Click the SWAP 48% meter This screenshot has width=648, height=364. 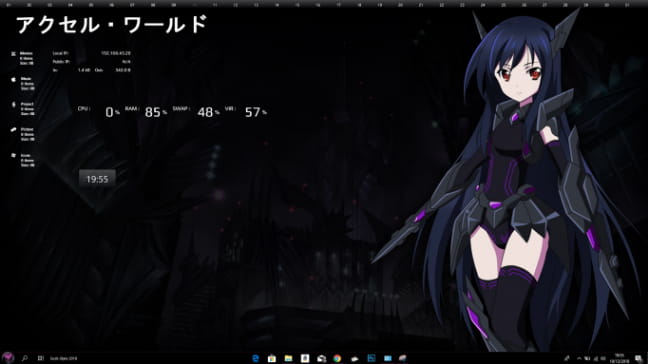click(196, 111)
